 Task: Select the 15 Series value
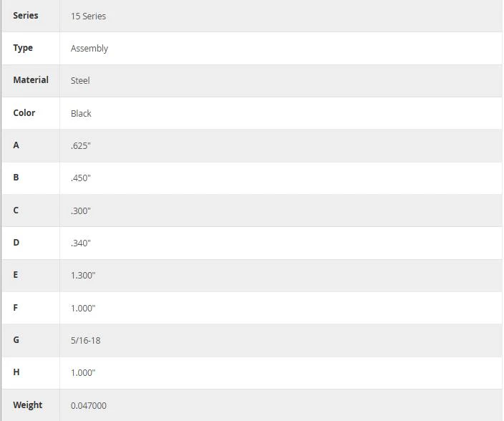pyautogui.click(x=88, y=16)
